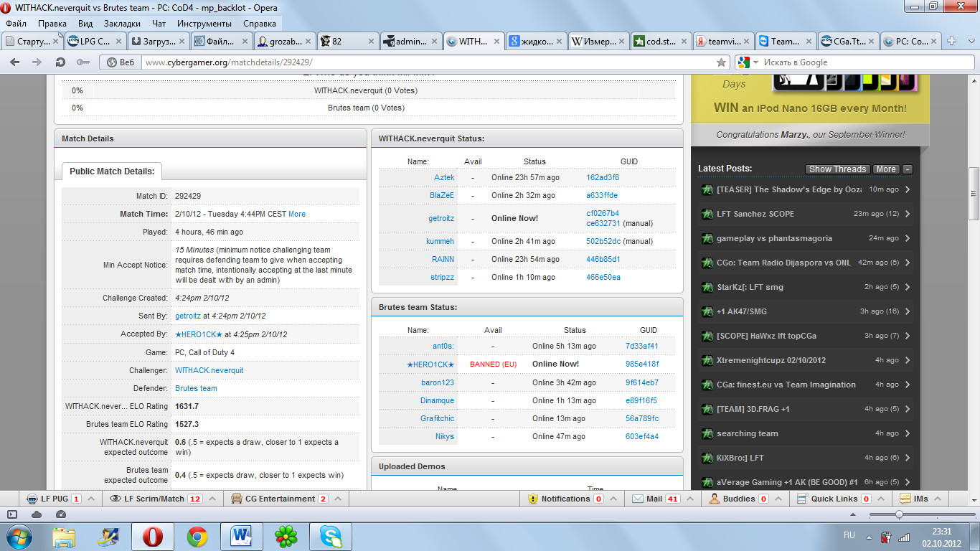Switch to the cod.st... tab
Screen dimensions: 980x551
(661, 41)
